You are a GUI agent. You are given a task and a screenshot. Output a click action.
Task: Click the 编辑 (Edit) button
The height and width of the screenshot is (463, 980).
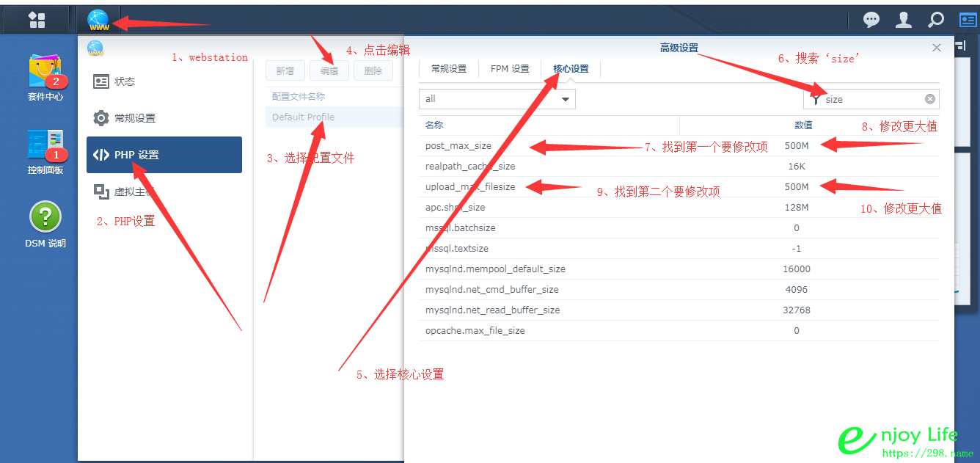(x=329, y=70)
